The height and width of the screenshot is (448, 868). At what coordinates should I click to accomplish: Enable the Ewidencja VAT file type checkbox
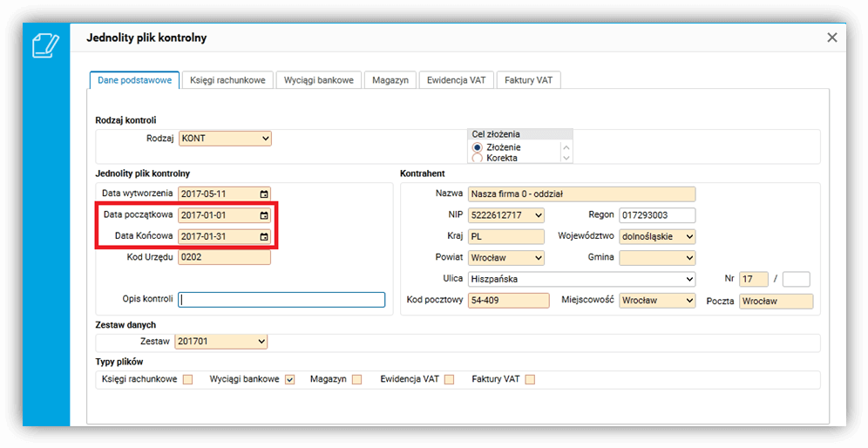pyautogui.click(x=449, y=379)
